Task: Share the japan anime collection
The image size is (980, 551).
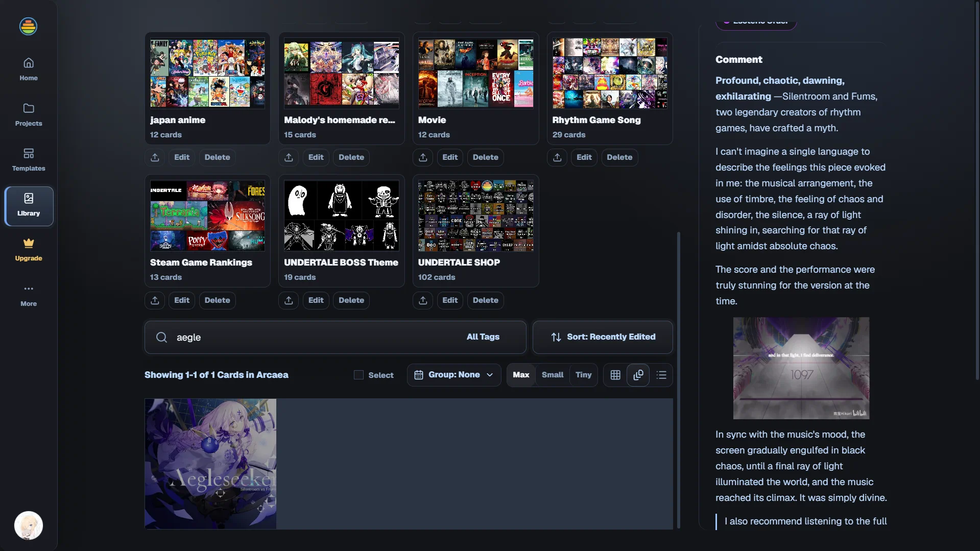Action: click(x=155, y=157)
